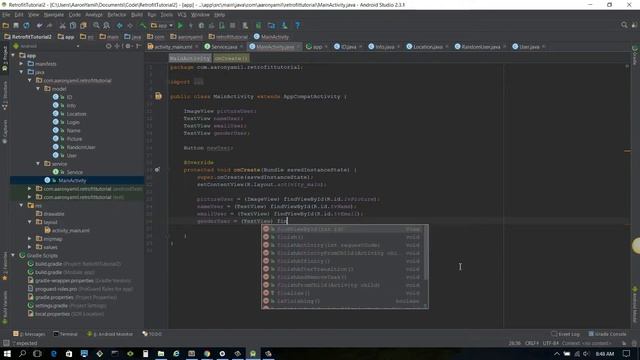This screenshot has height=360, width=640.
Task: Collapse the model package node
Action: tap(38, 89)
